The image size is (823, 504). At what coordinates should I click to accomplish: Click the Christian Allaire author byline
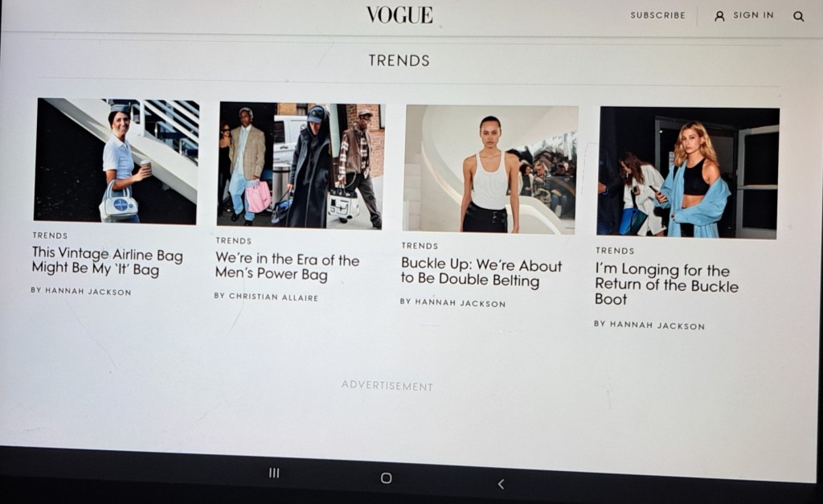click(x=266, y=297)
